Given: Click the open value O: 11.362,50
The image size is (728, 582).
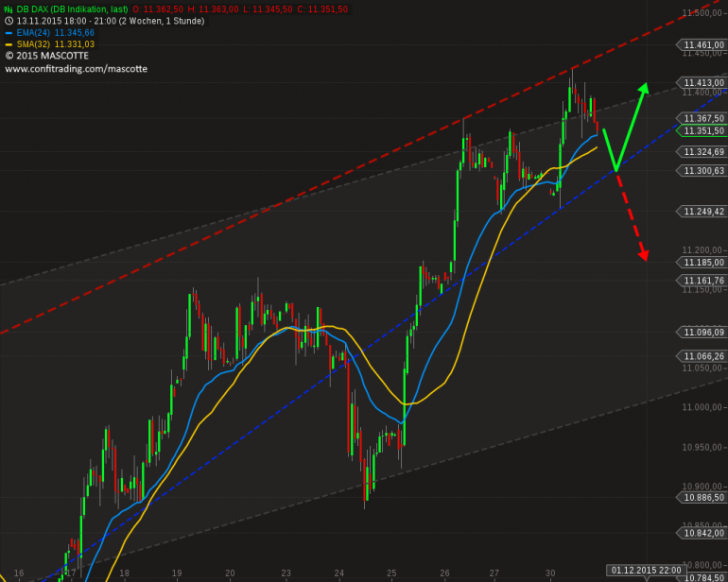Looking at the screenshot, I should tap(158, 9).
